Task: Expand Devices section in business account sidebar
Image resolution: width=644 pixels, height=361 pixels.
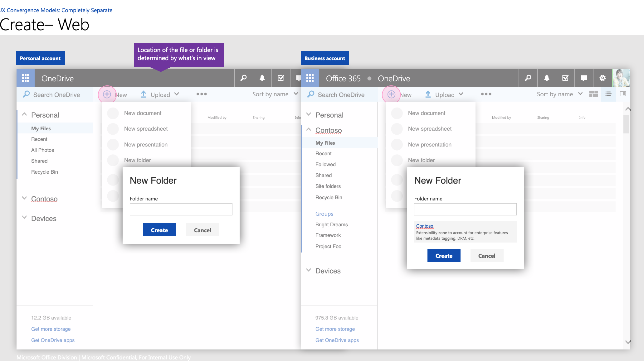Action: point(309,270)
